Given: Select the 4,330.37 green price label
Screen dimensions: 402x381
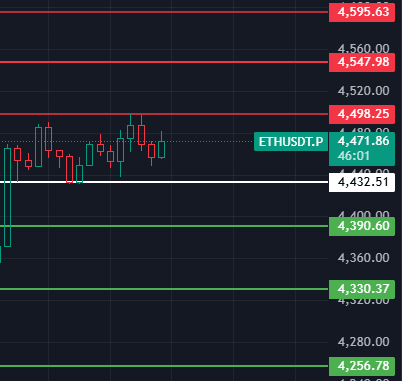Looking at the screenshot, I should click(362, 289).
